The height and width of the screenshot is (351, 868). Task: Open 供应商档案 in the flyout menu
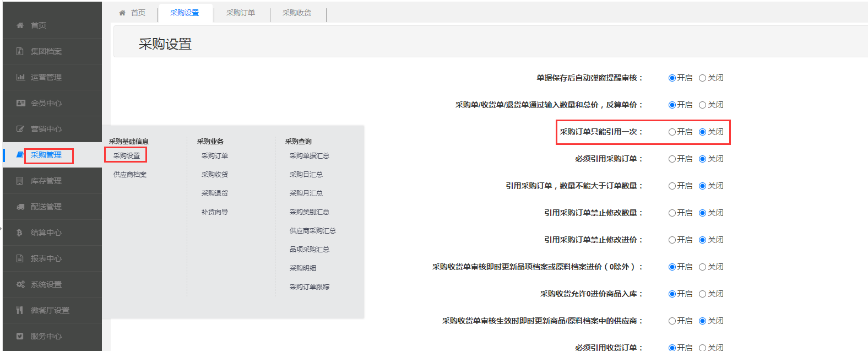[x=130, y=175]
